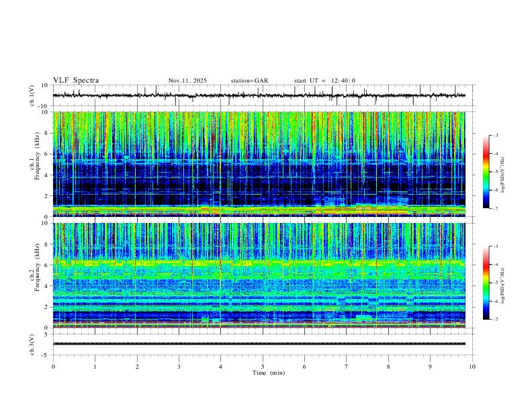Click the 'ch.3(V)' axis label
The width and height of the screenshot is (532, 411).
coord(32,345)
